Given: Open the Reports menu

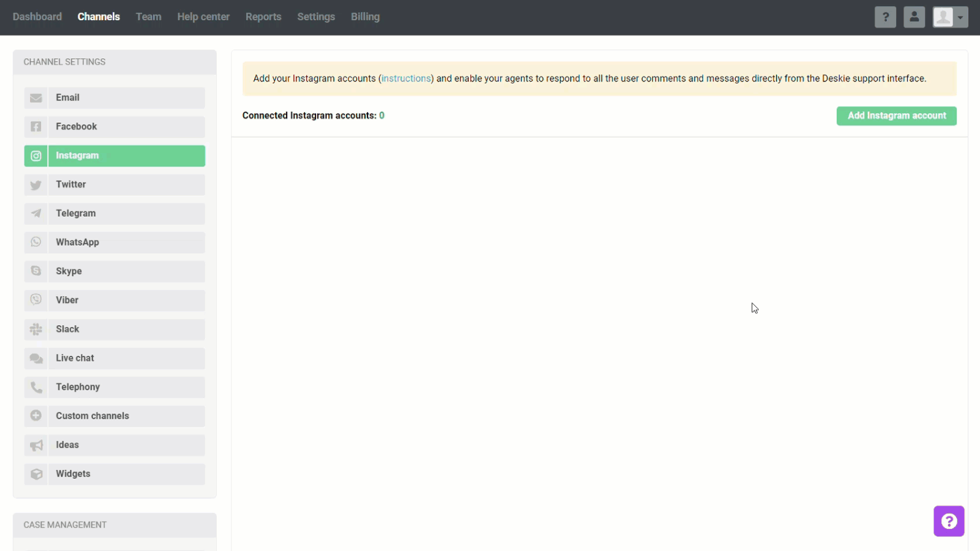Looking at the screenshot, I should (x=263, y=17).
